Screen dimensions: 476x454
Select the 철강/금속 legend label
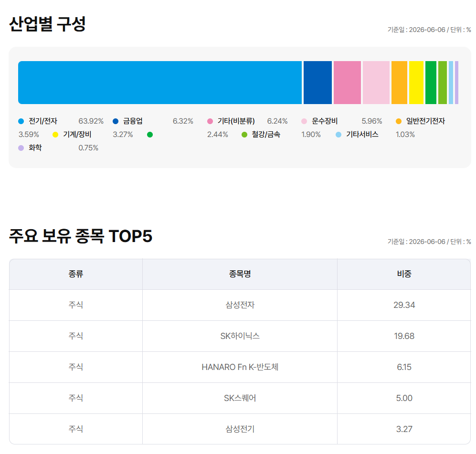pos(266,135)
